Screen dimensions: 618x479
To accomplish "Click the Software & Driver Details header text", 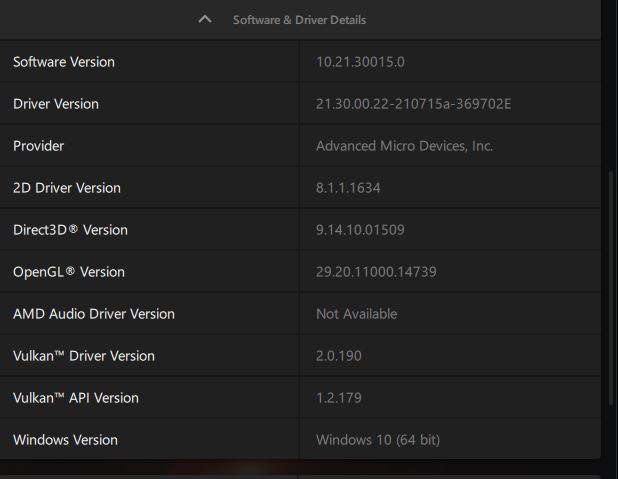I will 299,20.
